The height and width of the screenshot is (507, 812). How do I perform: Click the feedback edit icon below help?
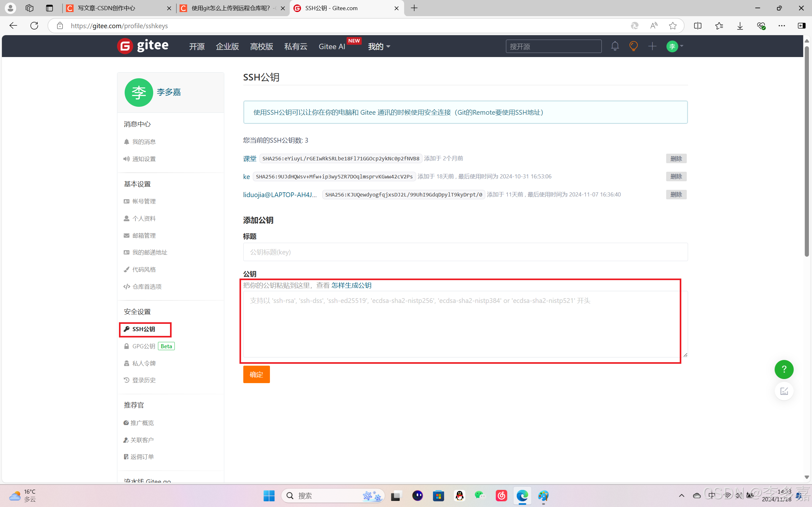point(784,391)
